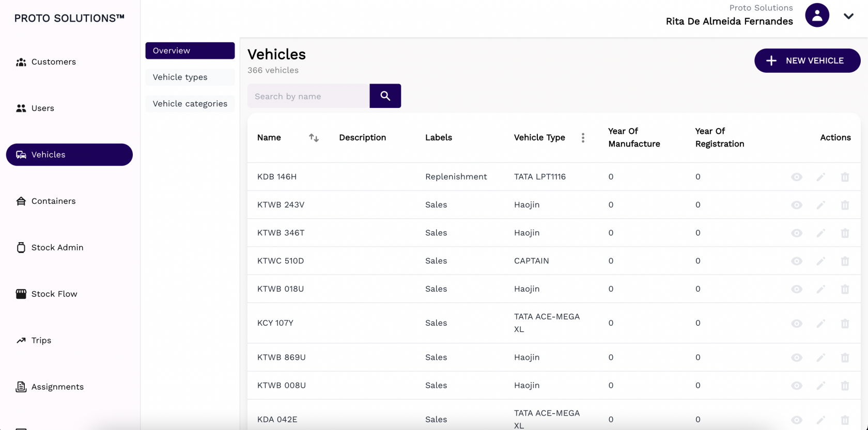Click the NEW VEHICLE button
868x430 pixels.
point(807,60)
